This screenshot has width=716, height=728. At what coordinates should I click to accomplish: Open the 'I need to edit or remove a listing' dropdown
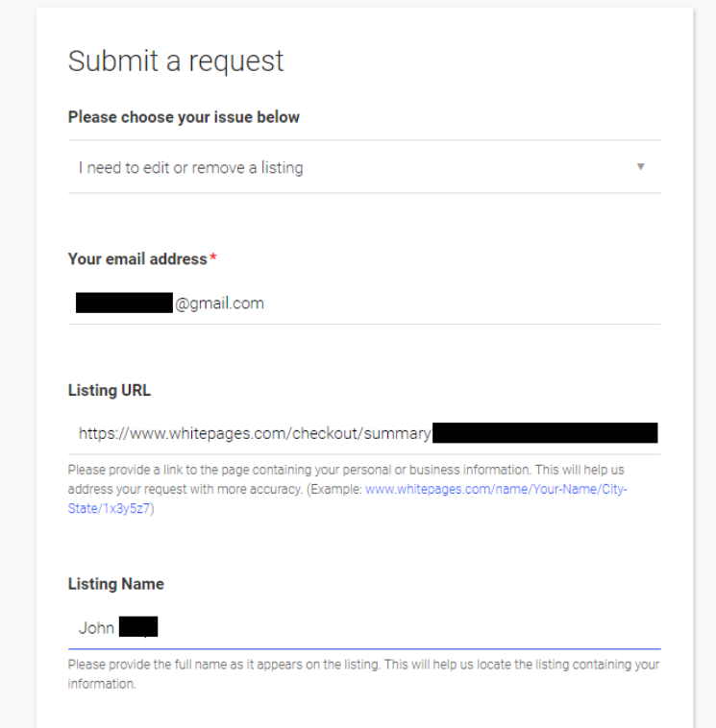191,167
